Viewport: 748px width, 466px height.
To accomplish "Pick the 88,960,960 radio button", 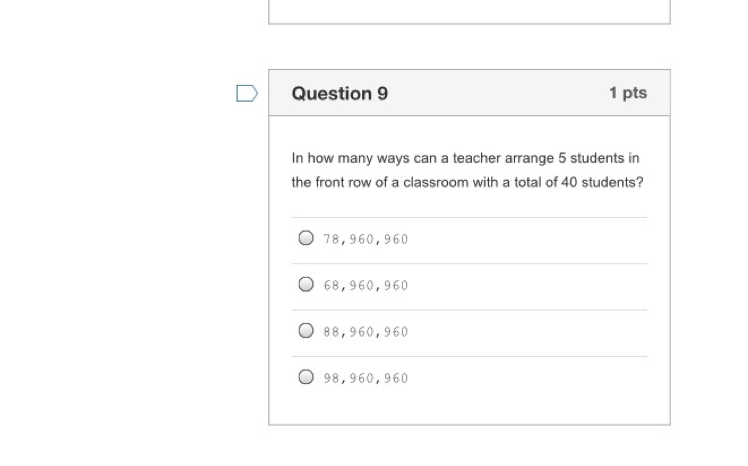I will tap(306, 331).
